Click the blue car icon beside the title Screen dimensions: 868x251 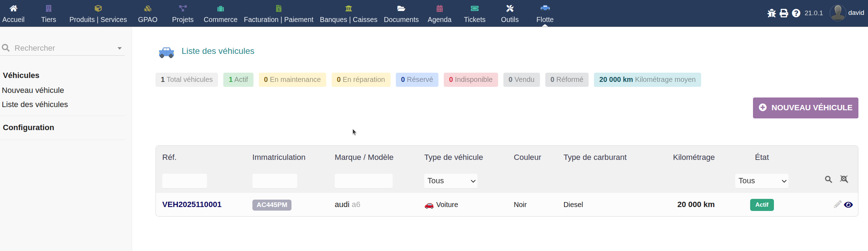166,52
